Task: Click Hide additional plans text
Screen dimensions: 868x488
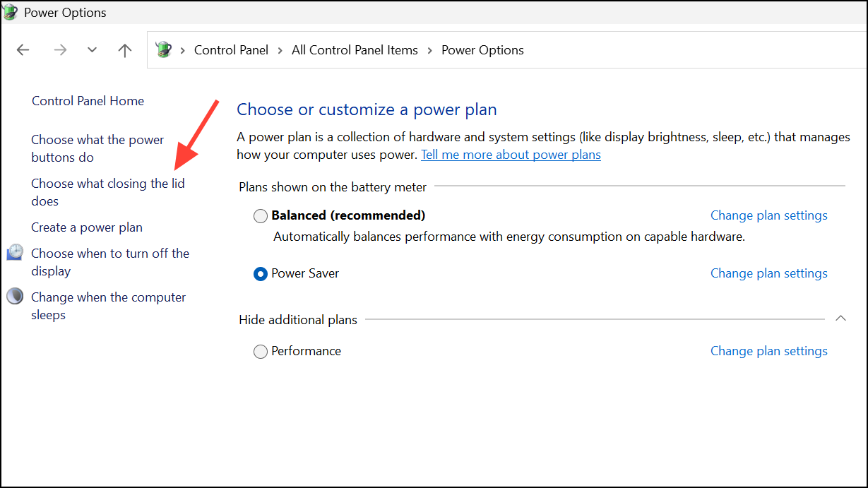Action: click(x=297, y=319)
